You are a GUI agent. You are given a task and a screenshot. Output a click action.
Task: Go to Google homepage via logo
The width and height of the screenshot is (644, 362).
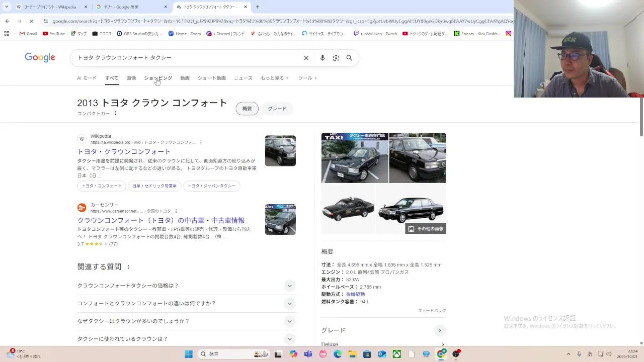pyautogui.click(x=40, y=57)
